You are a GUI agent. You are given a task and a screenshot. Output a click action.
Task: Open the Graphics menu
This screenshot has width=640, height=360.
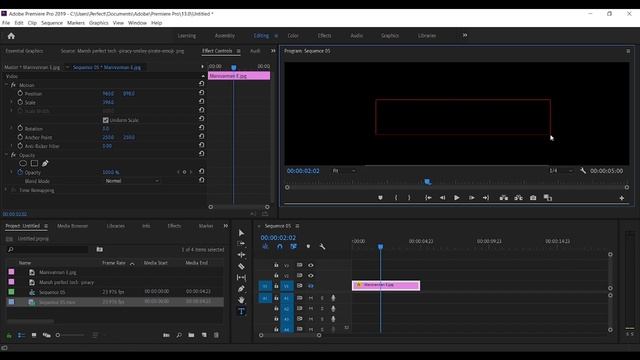click(x=99, y=23)
